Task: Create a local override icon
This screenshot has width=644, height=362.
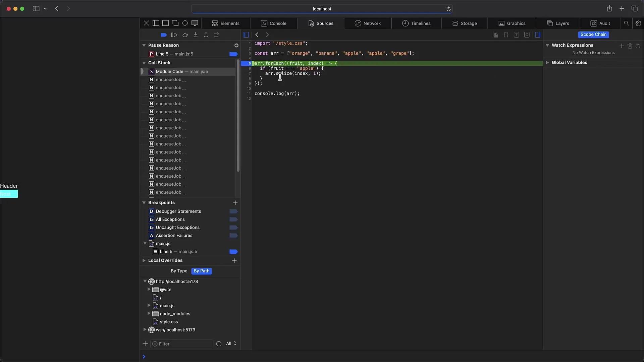Action: click(x=495, y=35)
